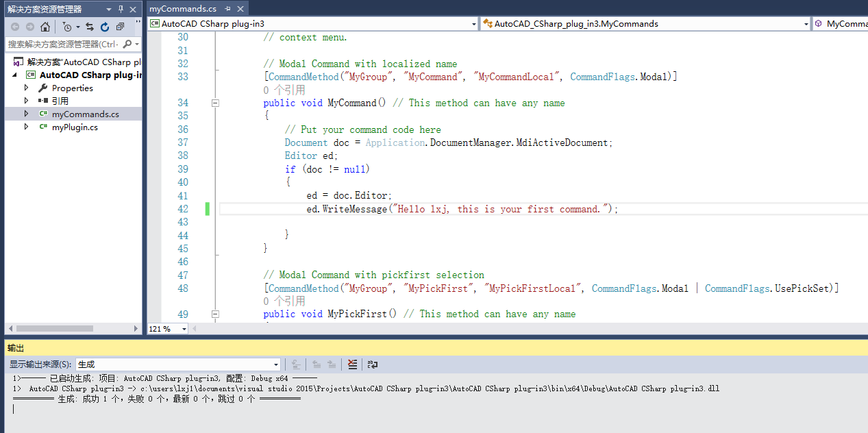
Task: Switch to the myCommands.cs document tab
Action: [x=183, y=9]
